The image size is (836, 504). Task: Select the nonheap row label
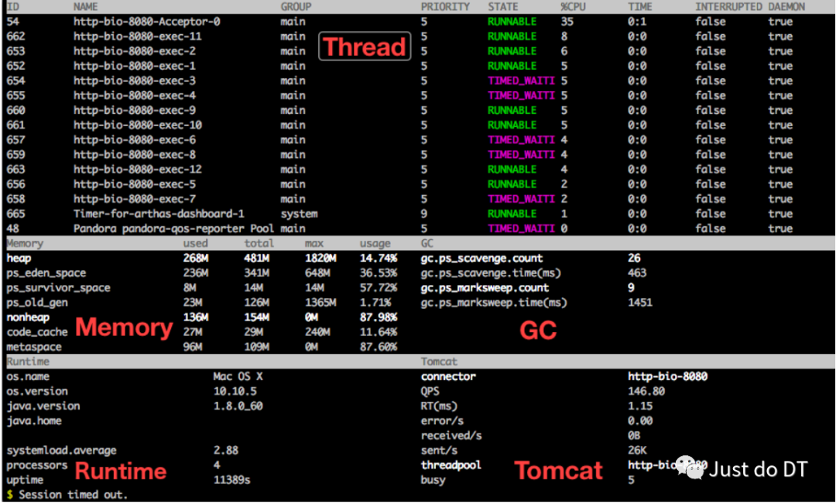coord(28,317)
